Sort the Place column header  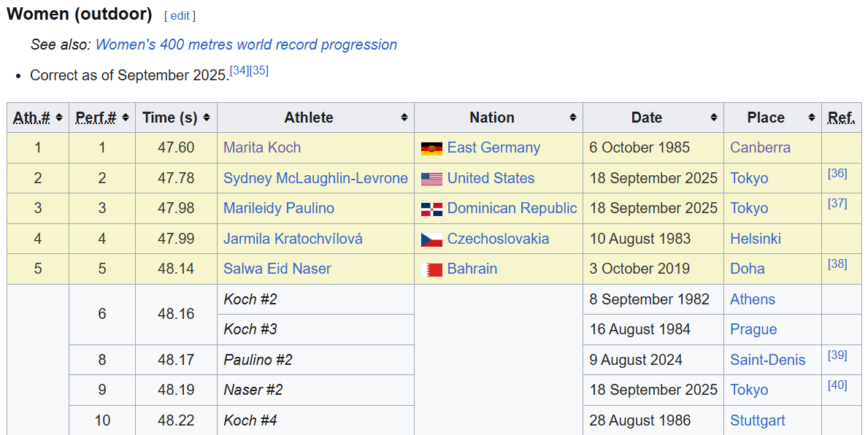click(812, 118)
